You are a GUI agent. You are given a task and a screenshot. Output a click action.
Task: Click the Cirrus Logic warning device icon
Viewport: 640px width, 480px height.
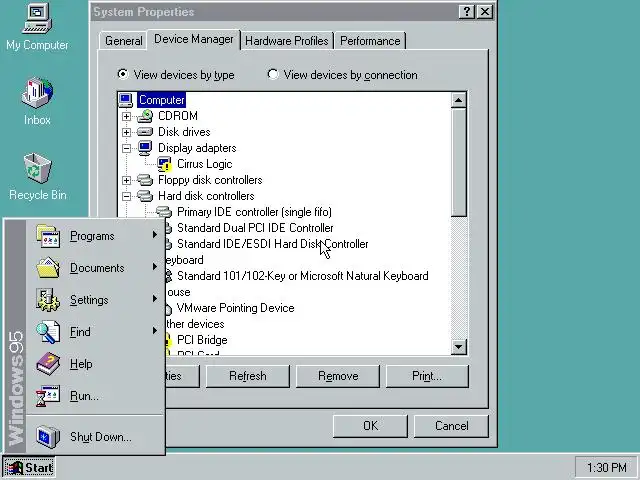(164, 164)
